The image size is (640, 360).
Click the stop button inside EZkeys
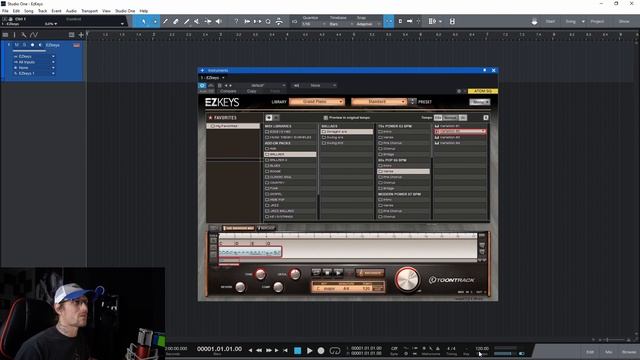point(327,272)
